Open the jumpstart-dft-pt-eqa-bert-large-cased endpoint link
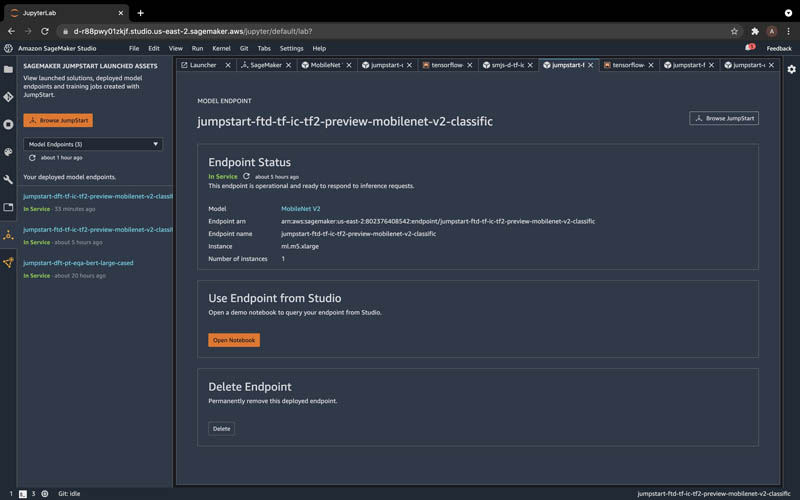The image size is (800, 500). 78,263
